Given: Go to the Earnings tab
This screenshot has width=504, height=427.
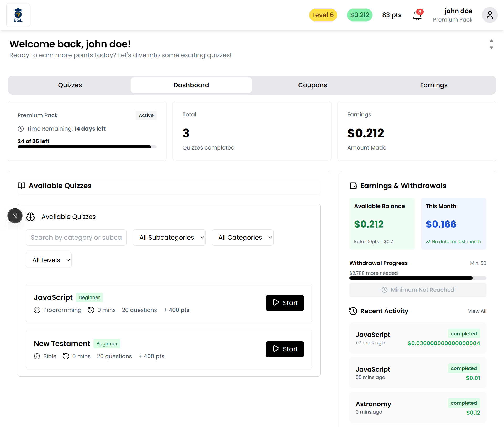Looking at the screenshot, I should click(434, 85).
